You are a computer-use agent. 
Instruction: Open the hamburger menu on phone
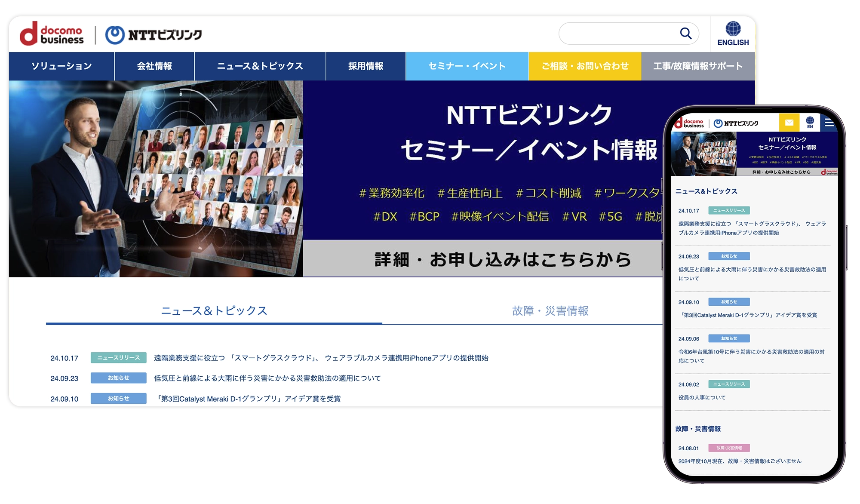click(829, 123)
